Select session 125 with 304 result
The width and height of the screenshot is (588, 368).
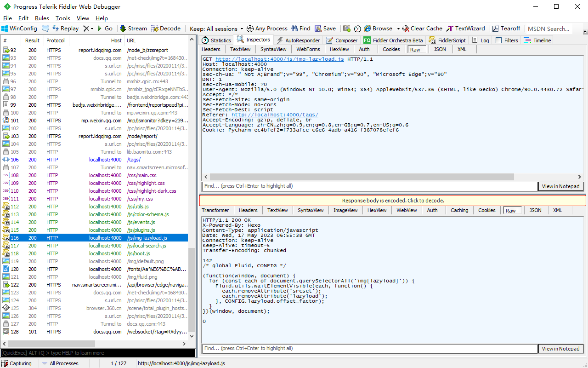coord(94,308)
